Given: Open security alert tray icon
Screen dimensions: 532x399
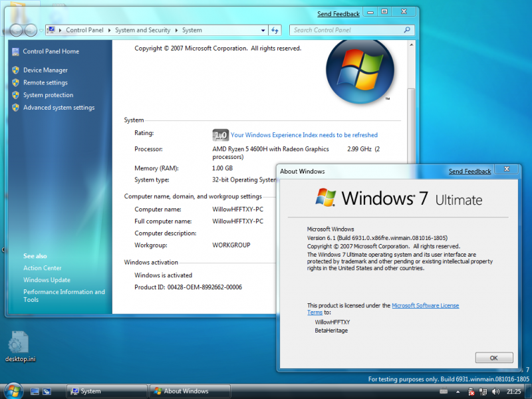Looking at the screenshot, I should (x=471, y=392).
